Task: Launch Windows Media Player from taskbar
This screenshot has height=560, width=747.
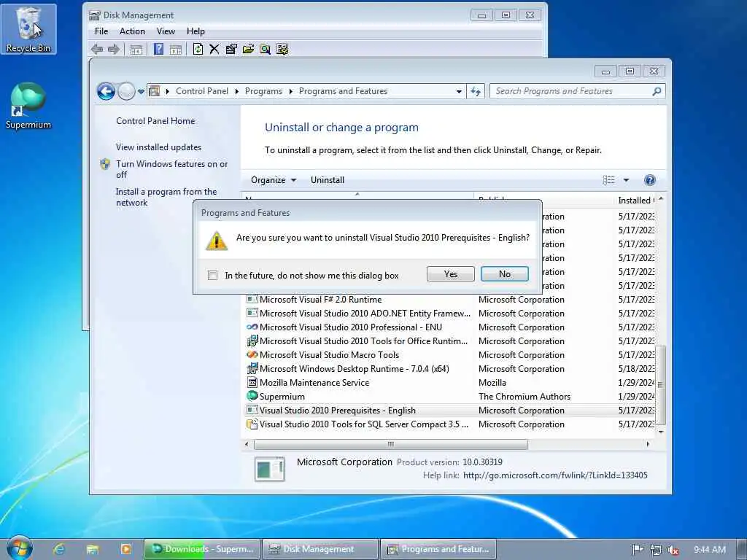Action: click(126, 549)
